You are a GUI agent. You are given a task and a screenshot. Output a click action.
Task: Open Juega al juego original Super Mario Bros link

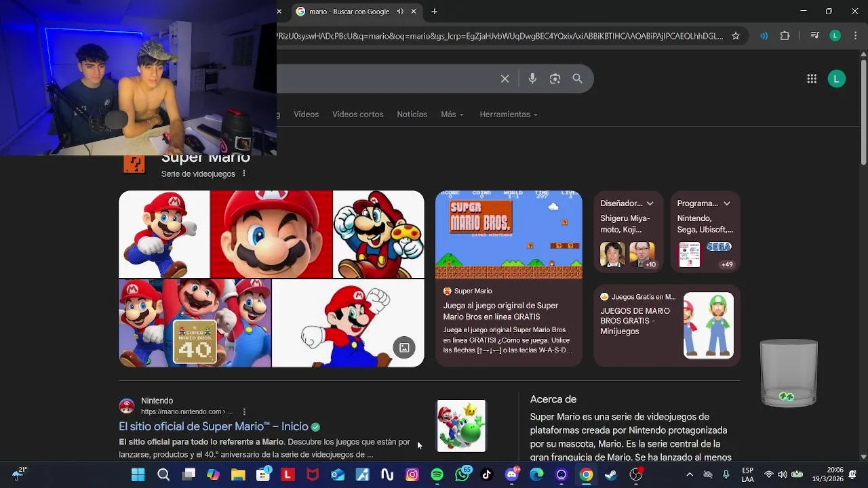(500, 311)
